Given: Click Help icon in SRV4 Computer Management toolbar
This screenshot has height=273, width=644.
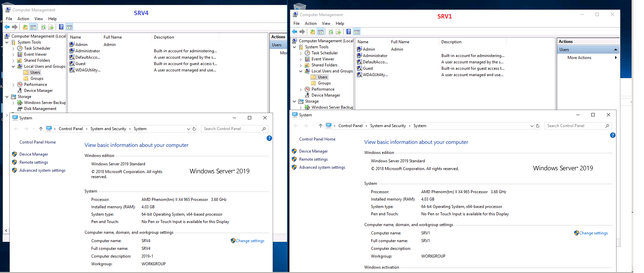Looking at the screenshot, I should tap(61, 27).
